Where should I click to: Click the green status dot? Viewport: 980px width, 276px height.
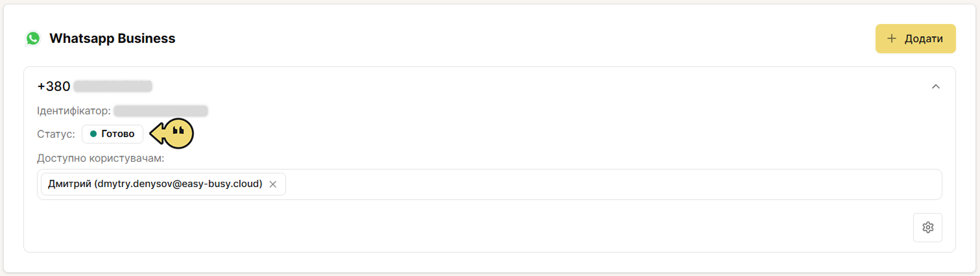(93, 134)
